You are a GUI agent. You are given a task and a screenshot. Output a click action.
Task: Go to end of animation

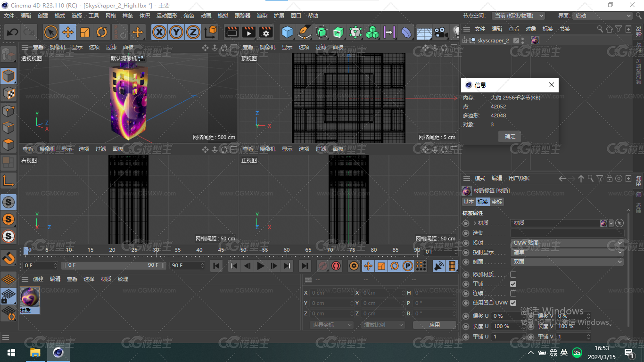tap(305, 266)
